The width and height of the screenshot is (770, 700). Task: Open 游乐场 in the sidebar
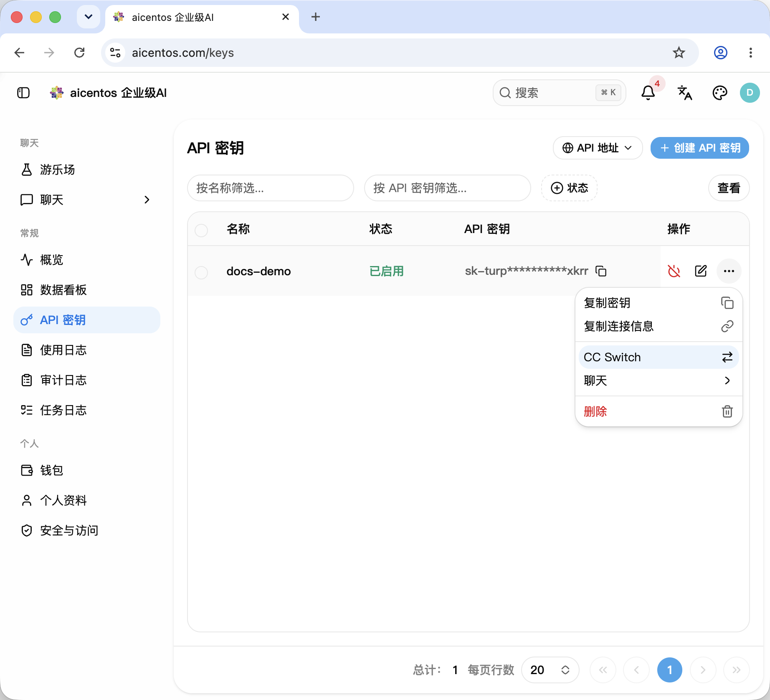(87, 170)
